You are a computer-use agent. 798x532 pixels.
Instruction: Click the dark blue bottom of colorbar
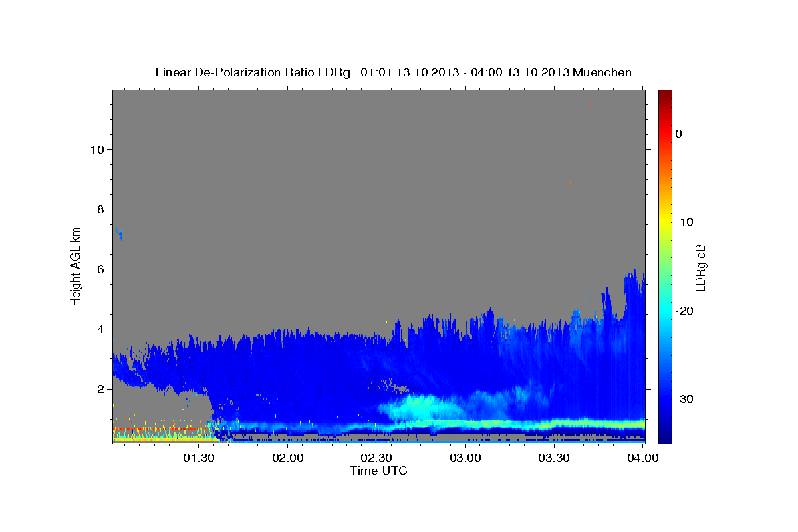[x=665, y=436]
